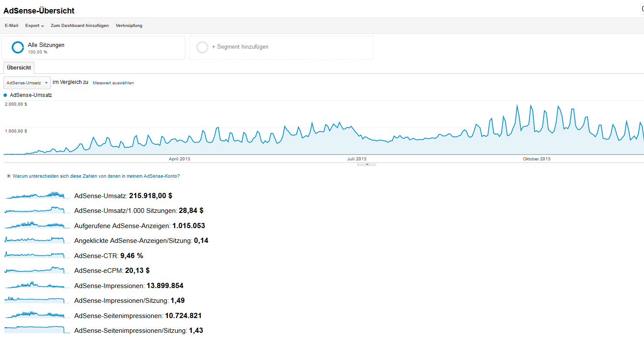Click + Segment hinzufügen
The width and height of the screenshot is (644, 345).
click(x=240, y=47)
